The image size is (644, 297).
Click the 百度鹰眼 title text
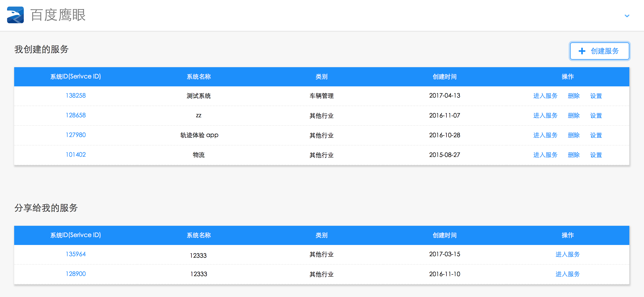pyautogui.click(x=58, y=15)
